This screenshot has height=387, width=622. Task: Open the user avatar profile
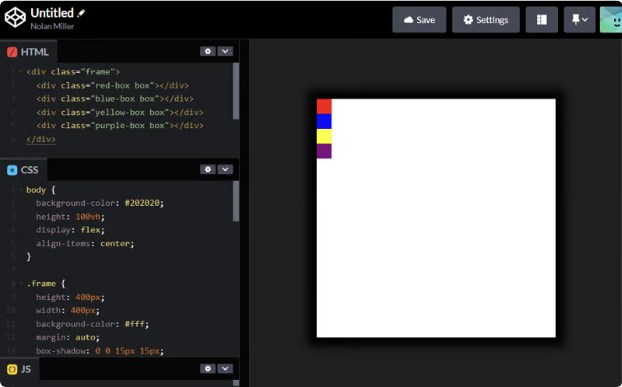coord(611,20)
